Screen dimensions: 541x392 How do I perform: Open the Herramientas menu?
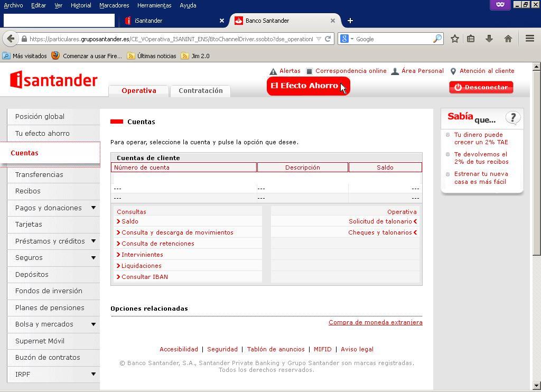click(154, 5)
